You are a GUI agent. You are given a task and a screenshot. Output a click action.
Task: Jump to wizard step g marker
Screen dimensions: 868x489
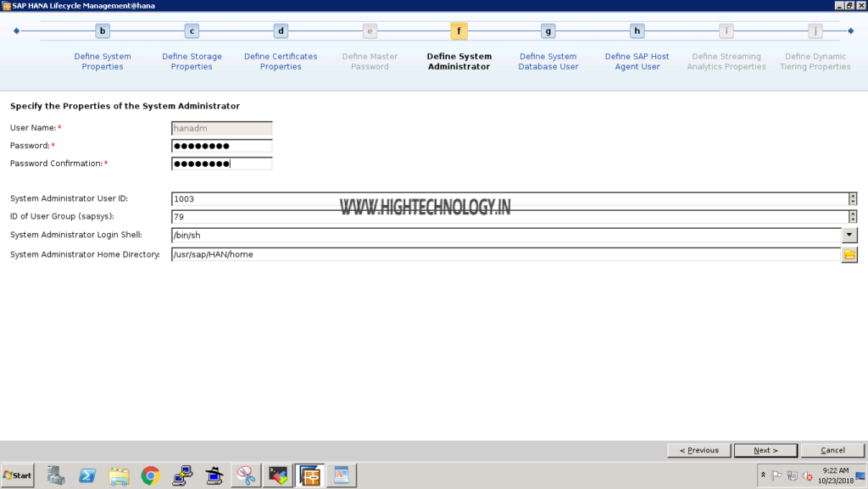click(x=548, y=31)
